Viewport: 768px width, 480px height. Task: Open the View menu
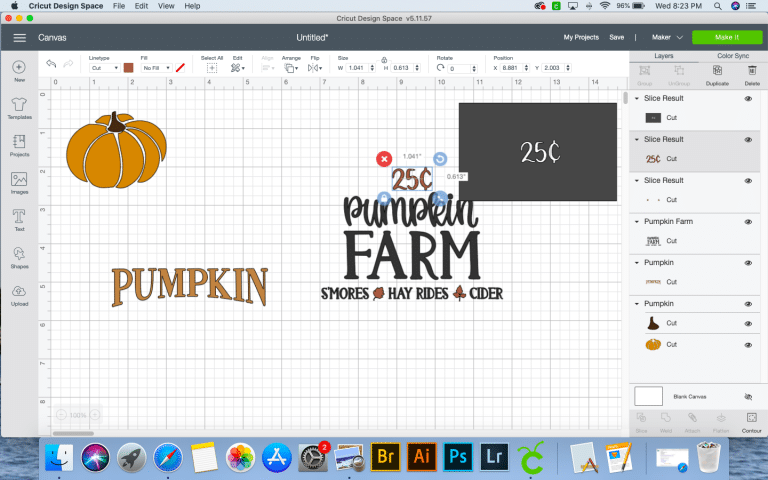click(x=166, y=6)
